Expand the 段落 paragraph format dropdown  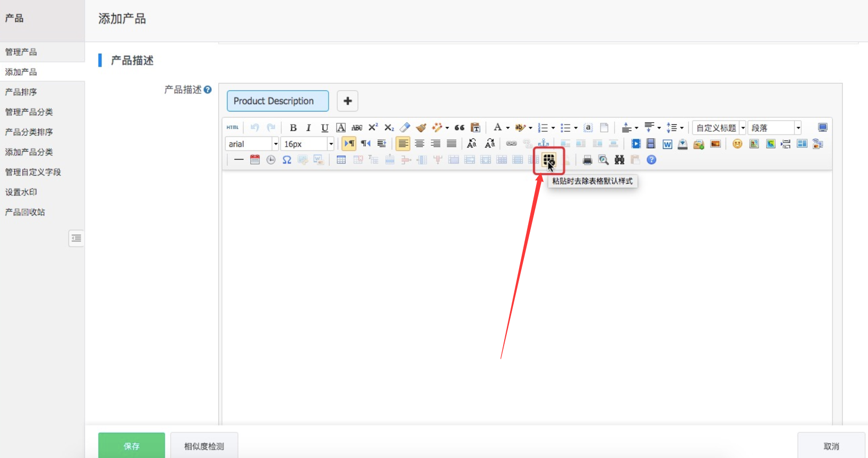pos(798,128)
